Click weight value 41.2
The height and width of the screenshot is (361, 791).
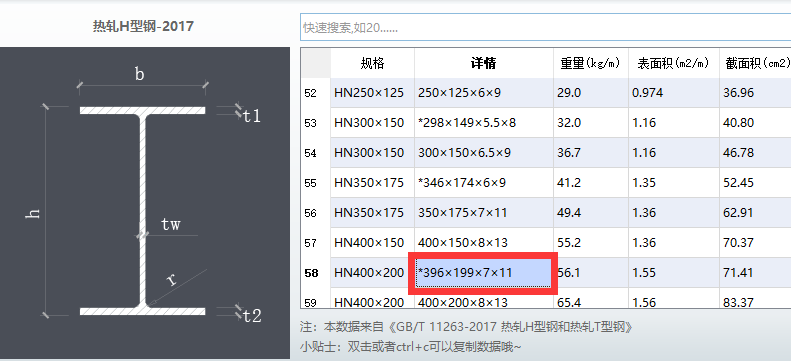[x=591, y=183]
